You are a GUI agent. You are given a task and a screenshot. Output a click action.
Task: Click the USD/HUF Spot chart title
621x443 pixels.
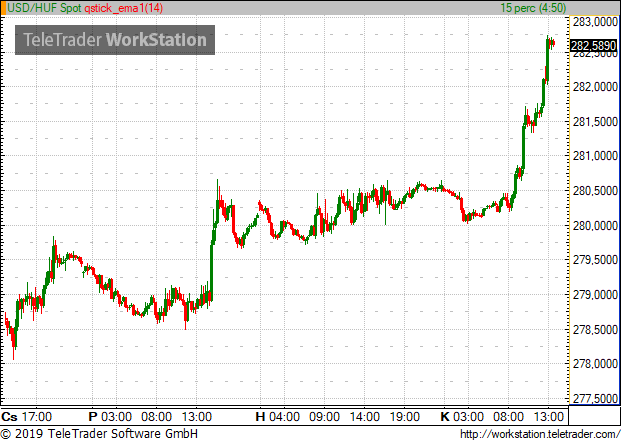(x=44, y=8)
